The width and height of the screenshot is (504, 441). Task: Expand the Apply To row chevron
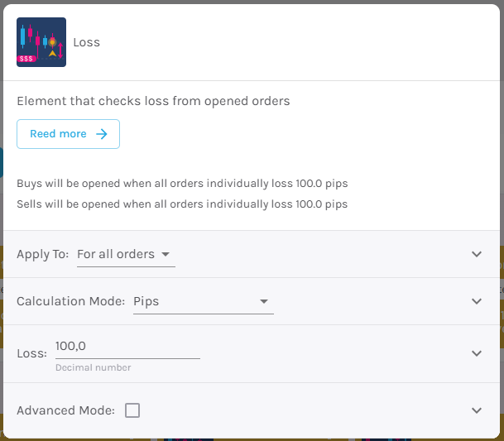[x=477, y=254]
